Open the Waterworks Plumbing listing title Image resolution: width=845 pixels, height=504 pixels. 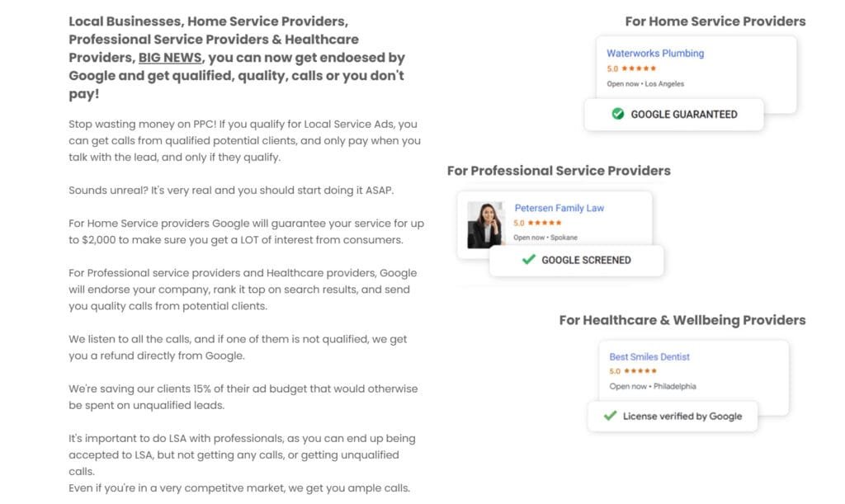click(655, 54)
